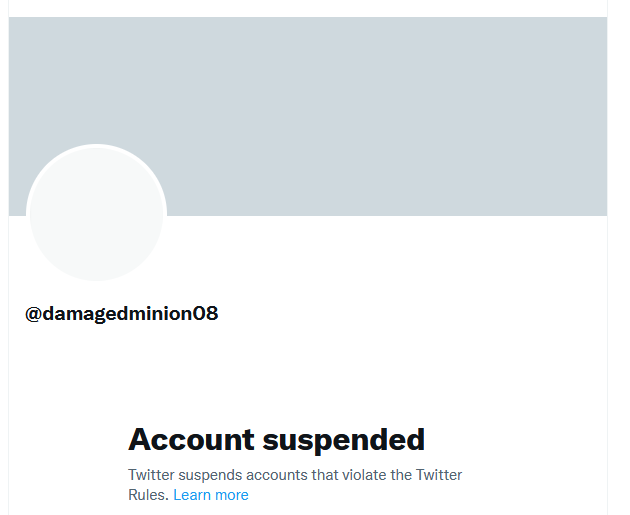
Task: Click the Learn more link
Action: point(211,495)
